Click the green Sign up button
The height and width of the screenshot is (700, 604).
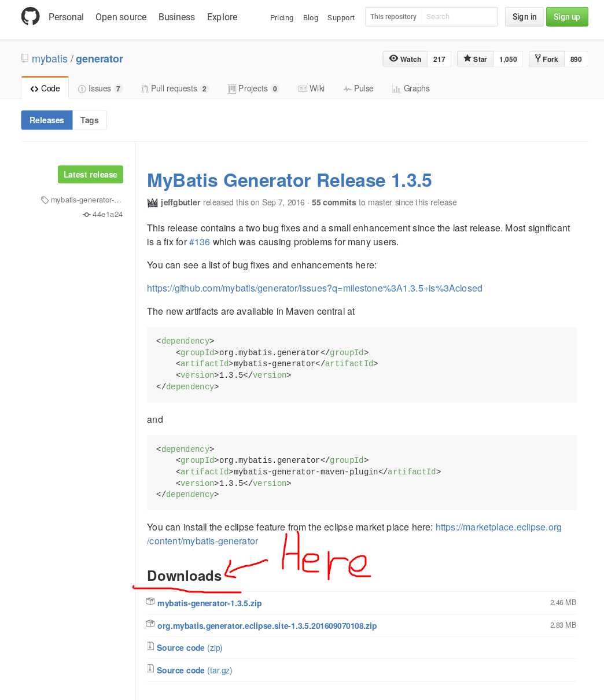(x=567, y=17)
